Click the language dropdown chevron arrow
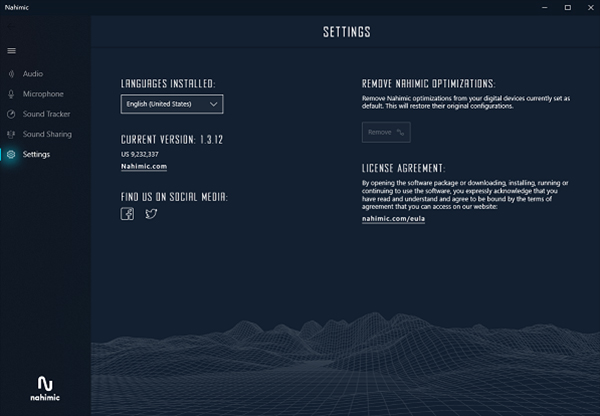 [x=214, y=104]
